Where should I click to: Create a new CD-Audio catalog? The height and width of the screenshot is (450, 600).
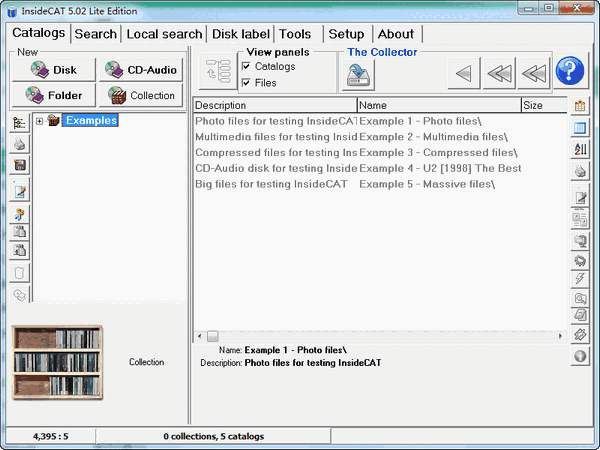(141, 70)
